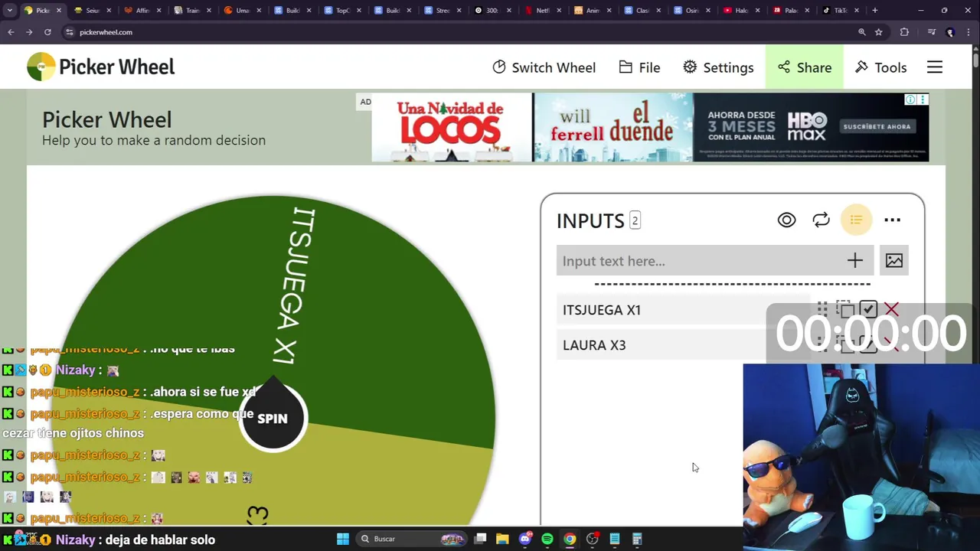
Task: Open the hamburger menu icon
Action: [x=935, y=67]
